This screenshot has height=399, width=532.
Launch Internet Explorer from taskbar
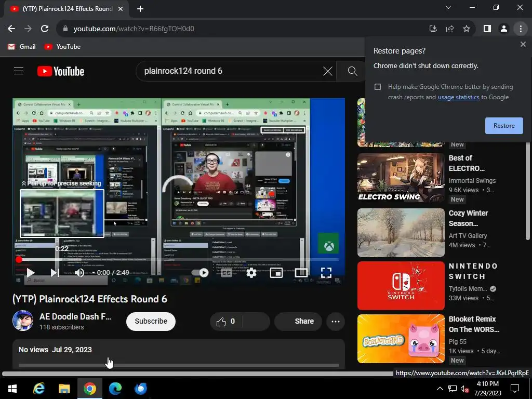(39, 389)
